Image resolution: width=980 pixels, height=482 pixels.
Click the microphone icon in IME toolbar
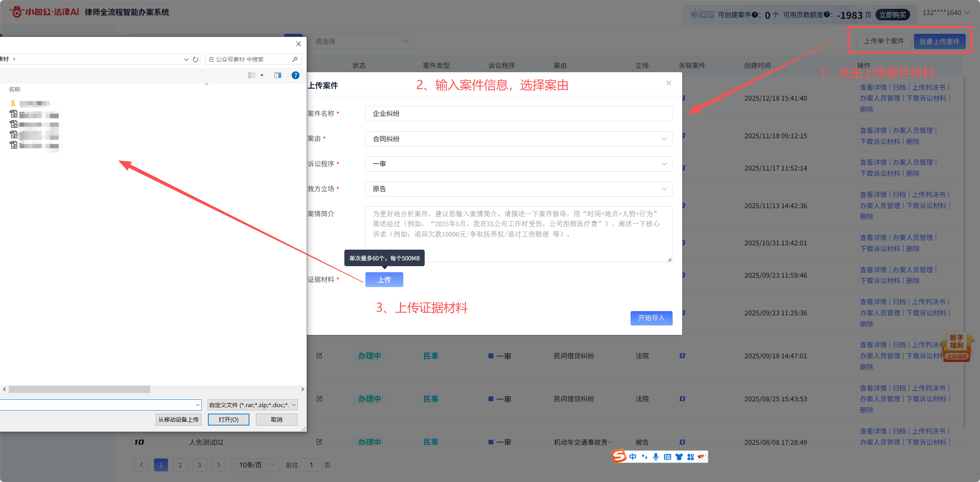point(656,457)
